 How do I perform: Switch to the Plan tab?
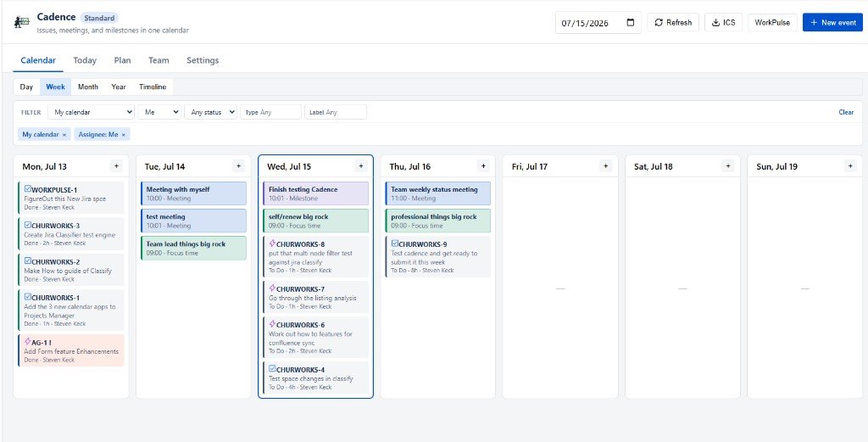(122, 60)
